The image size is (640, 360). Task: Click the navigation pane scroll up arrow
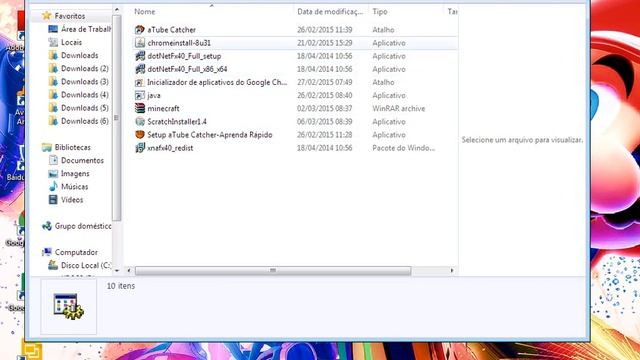117,10
